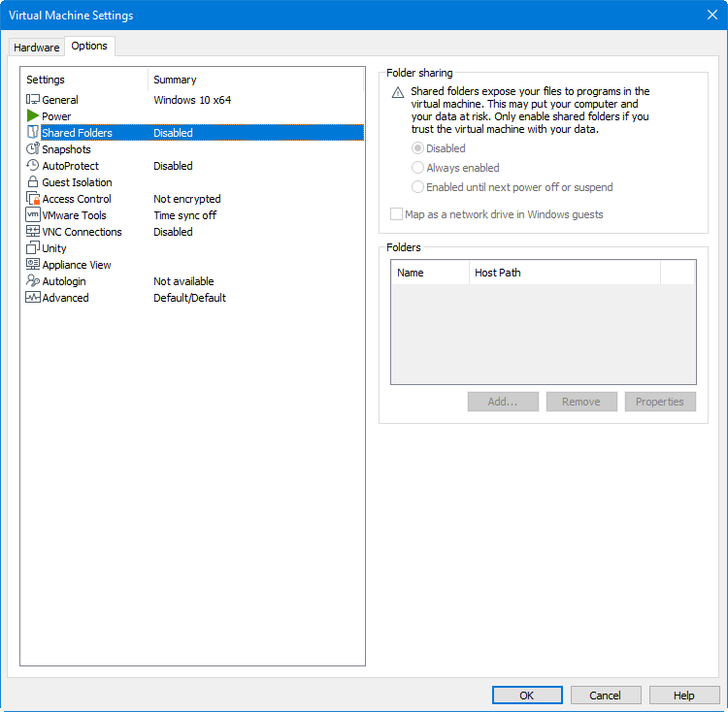The image size is (728, 712).
Task: Select the Disabled folder sharing option
Action: (x=418, y=148)
